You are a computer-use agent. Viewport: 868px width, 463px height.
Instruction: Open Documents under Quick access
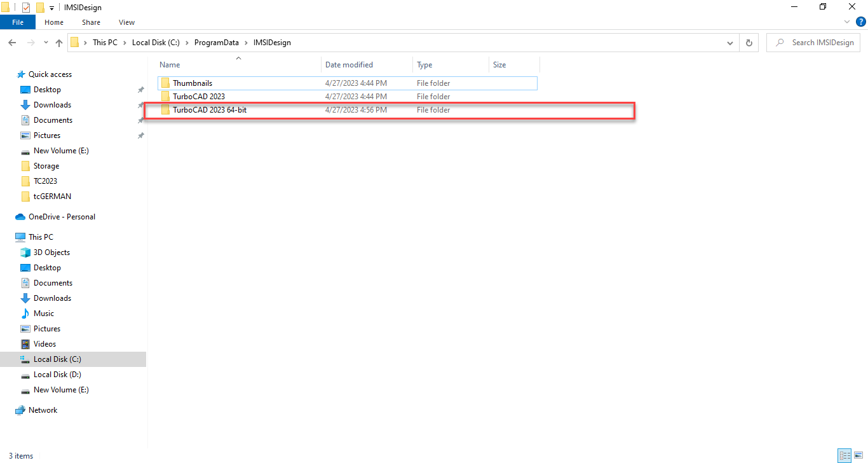pos(53,120)
